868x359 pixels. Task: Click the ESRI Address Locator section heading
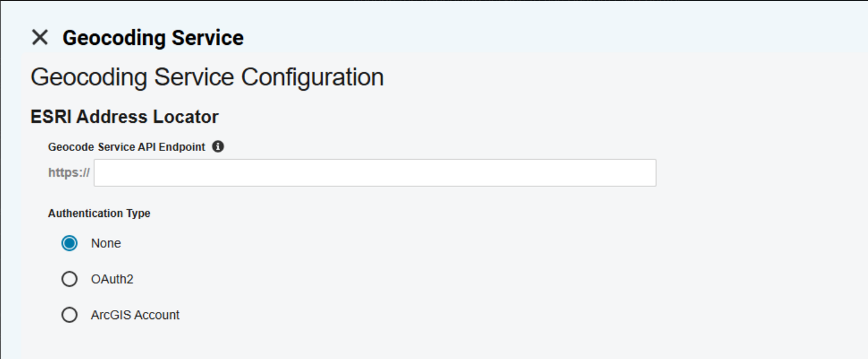[x=125, y=117]
